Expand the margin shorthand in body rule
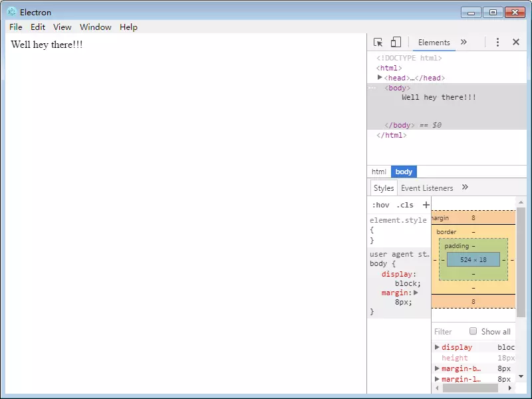 click(x=416, y=293)
